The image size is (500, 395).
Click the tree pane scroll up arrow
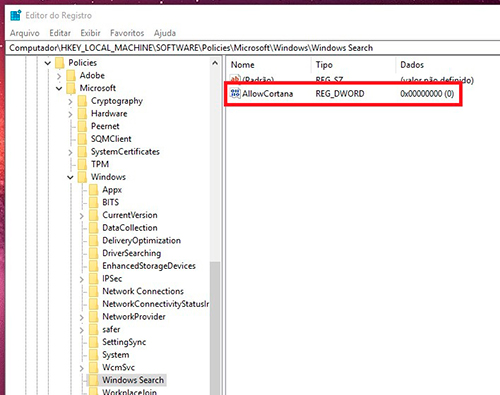[215, 63]
